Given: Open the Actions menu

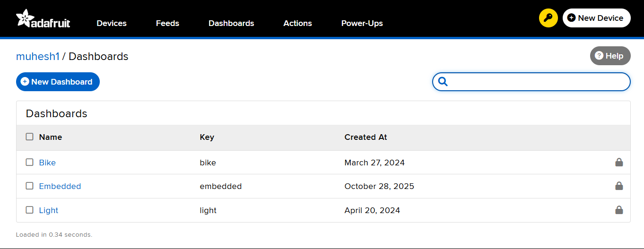Looking at the screenshot, I should [297, 23].
